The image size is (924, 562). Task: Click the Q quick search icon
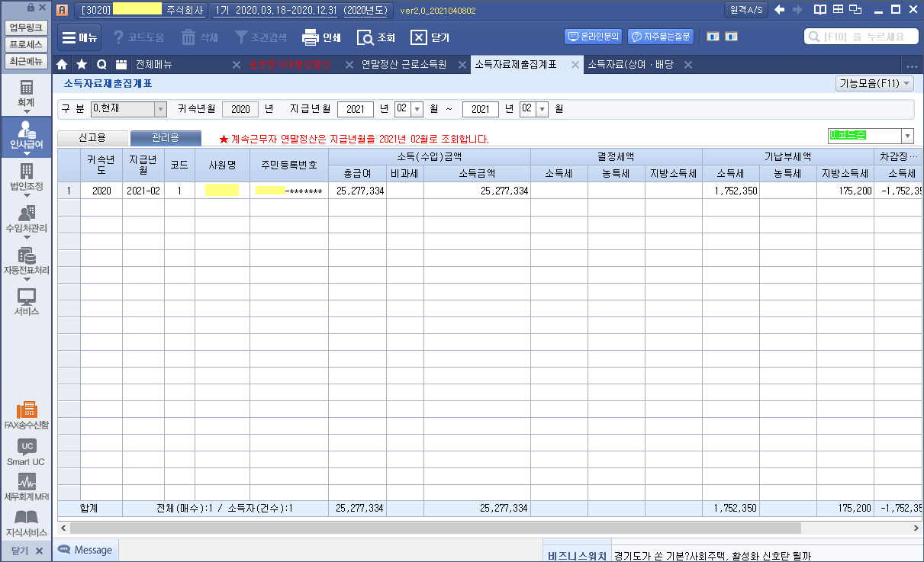tap(101, 65)
